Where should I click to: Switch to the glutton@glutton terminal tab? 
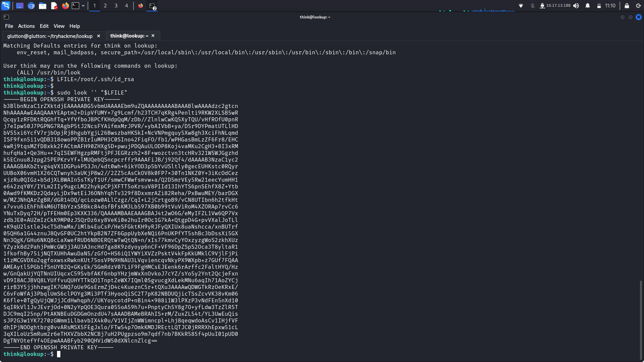tap(50, 36)
